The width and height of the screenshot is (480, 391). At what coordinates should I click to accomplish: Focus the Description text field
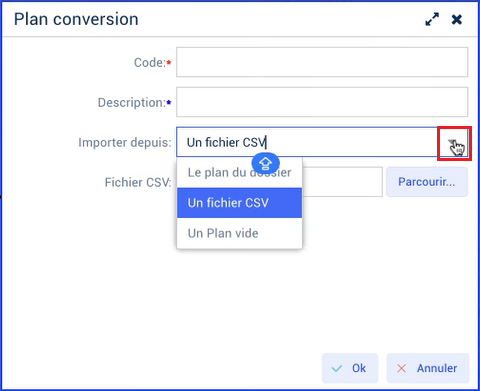click(x=322, y=102)
